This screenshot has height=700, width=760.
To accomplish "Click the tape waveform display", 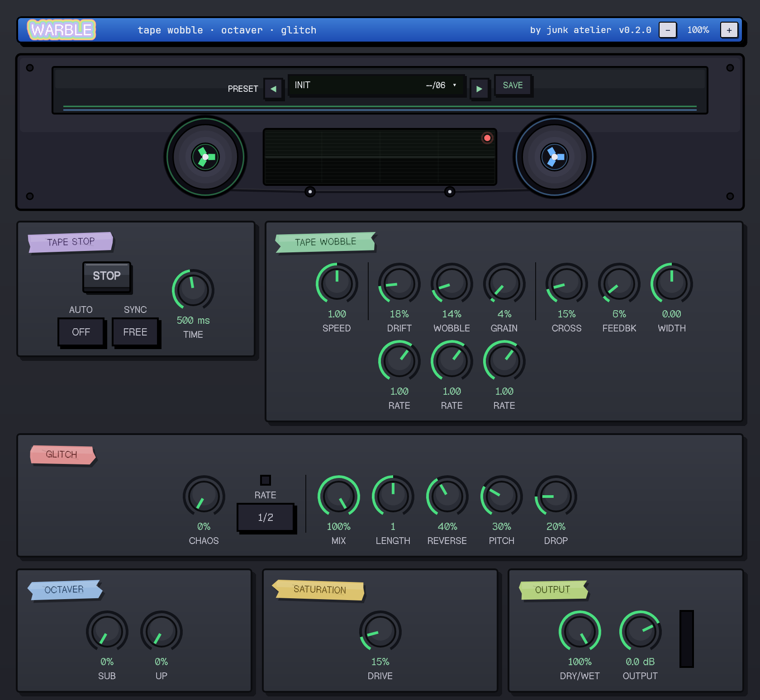I will tap(380, 157).
